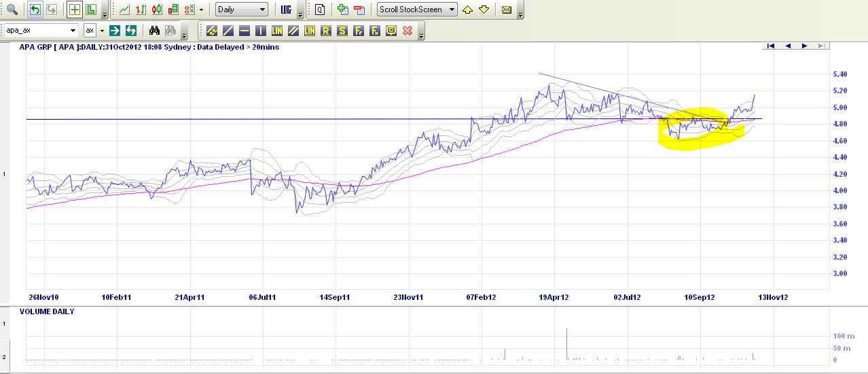Click the green L-shaped layout icon
Image resolution: width=868 pixels, height=374 pixels.
(90, 10)
